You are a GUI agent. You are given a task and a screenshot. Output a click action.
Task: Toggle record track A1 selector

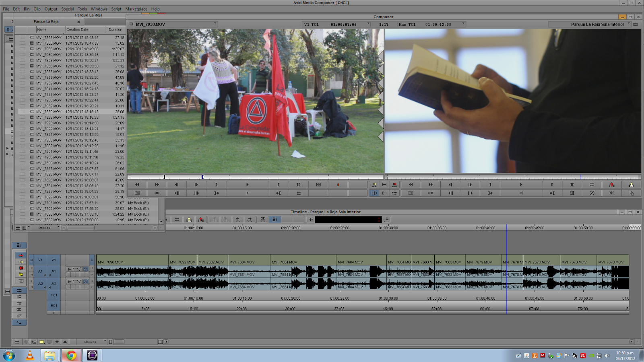point(54,271)
